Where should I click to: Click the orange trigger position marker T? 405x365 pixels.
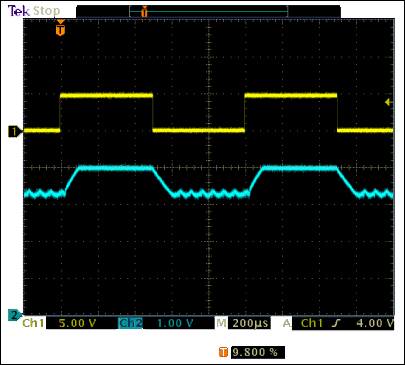click(60, 29)
